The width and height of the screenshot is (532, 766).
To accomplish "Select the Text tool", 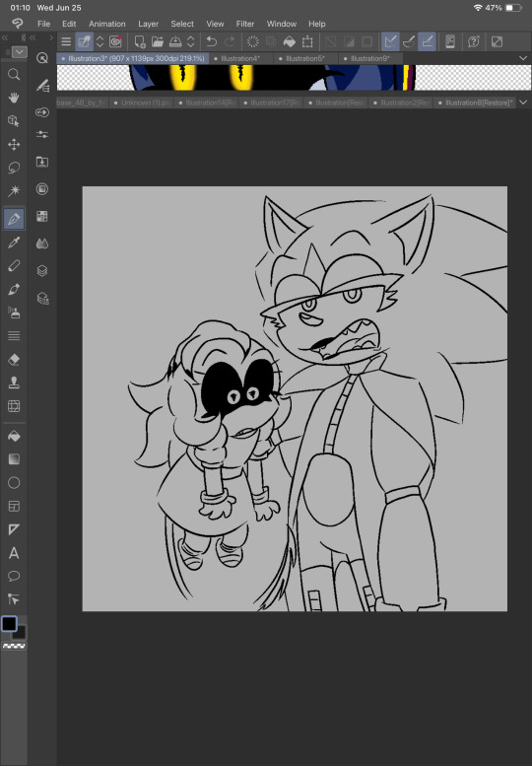I will coord(14,553).
